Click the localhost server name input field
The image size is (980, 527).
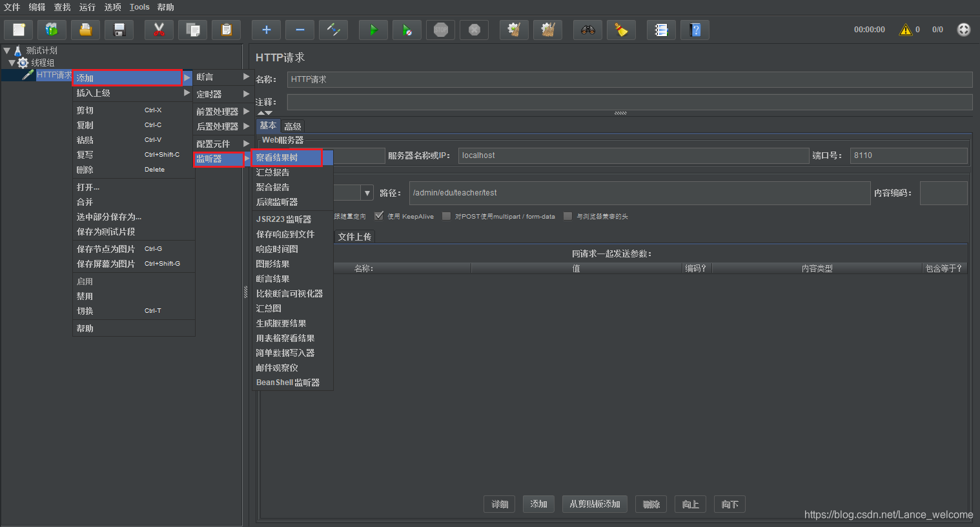point(633,155)
